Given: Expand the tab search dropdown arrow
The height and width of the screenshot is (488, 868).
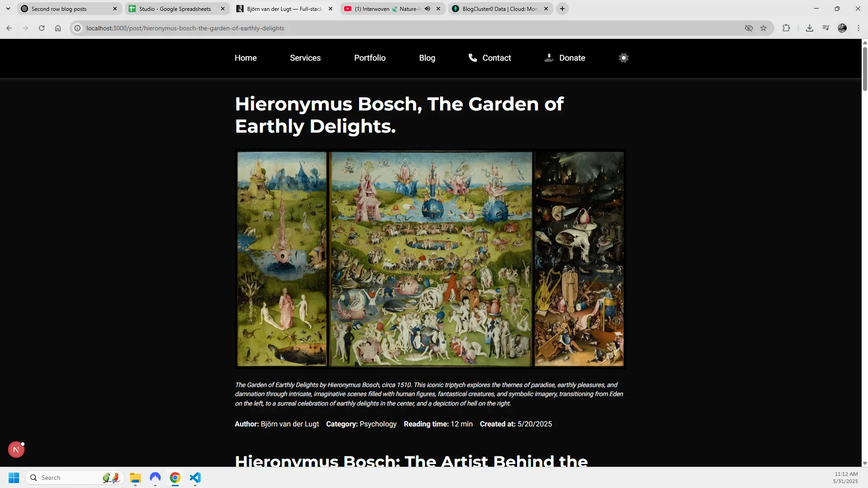Looking at the screenshot, I should [8, 9].
